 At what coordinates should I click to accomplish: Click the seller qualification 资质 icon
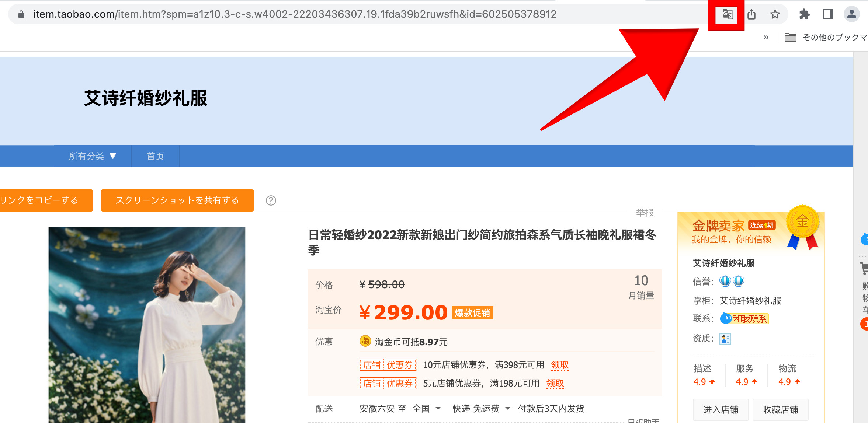[x=725, y=339]
